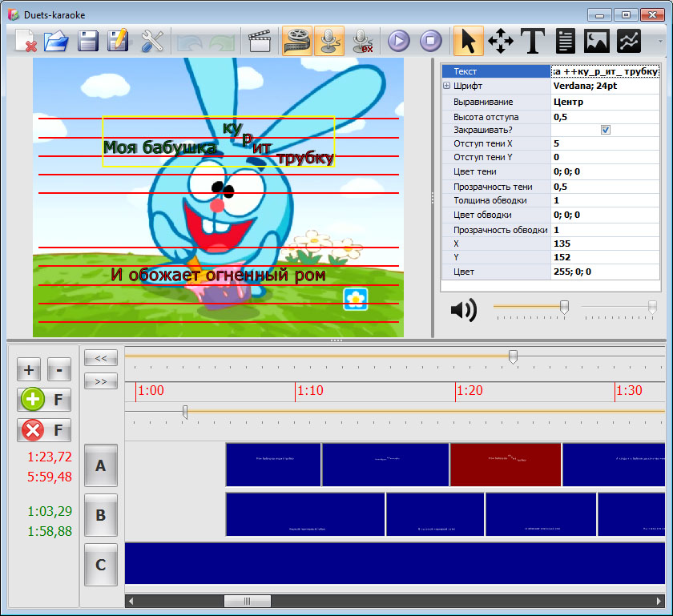Select the arrow pointer tool
Screen dimensions: 673x616
point(469,40)
